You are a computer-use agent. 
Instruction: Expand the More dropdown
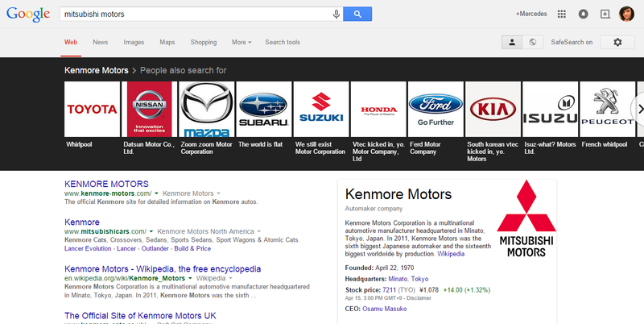tap(242, 42)
